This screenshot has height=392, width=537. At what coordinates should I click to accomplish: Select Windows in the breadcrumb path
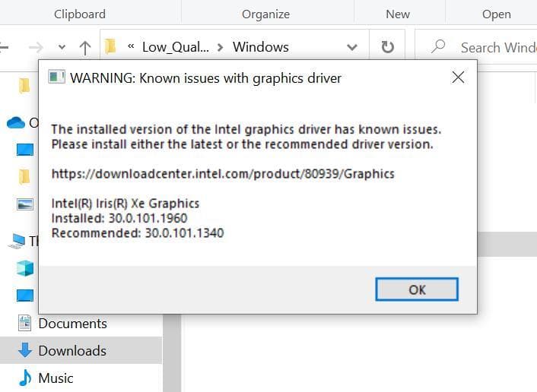(261, 47)
